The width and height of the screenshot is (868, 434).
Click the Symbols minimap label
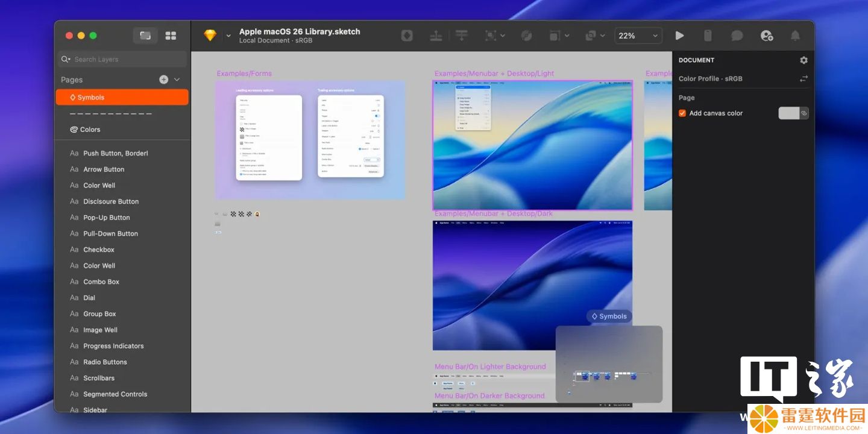(x=609, y=316)
